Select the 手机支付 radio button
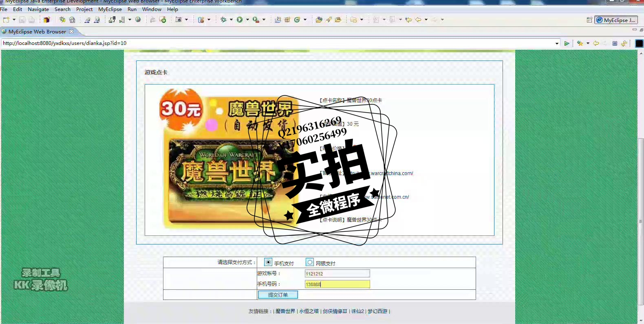644x324 pixels. [268, 262]
